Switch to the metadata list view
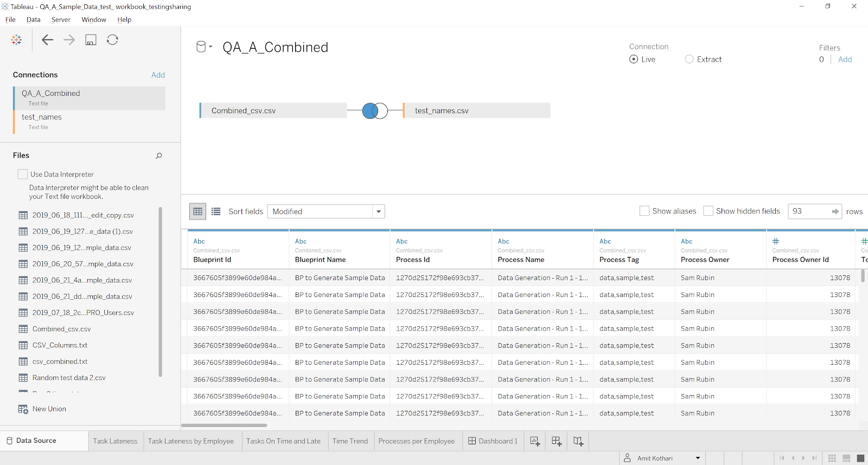This screenshot has height=465, width=868. 216,211
